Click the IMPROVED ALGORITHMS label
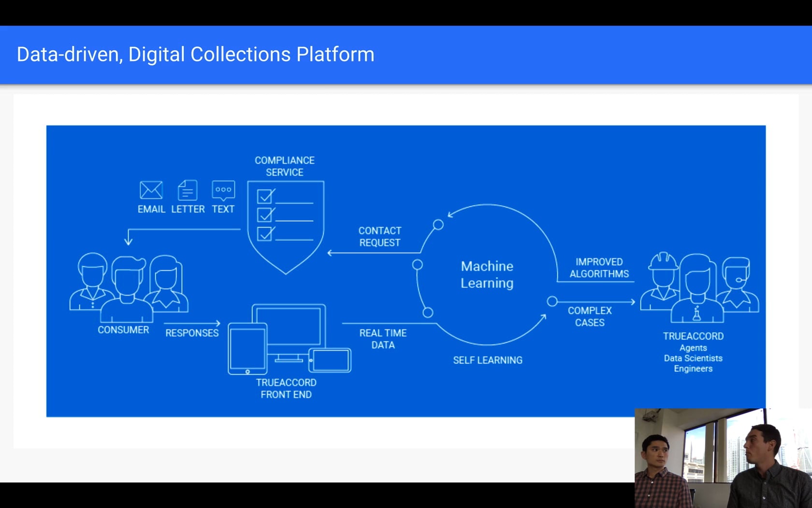Screen dimensions: 812x508 click(x=599, y=268)
